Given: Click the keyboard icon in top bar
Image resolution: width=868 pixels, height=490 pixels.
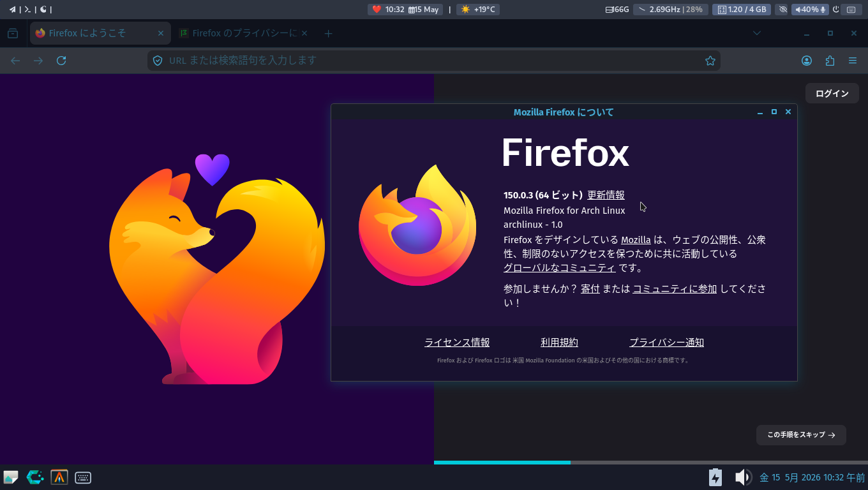Looking at the screenshot, I should [x=851, y=10].
